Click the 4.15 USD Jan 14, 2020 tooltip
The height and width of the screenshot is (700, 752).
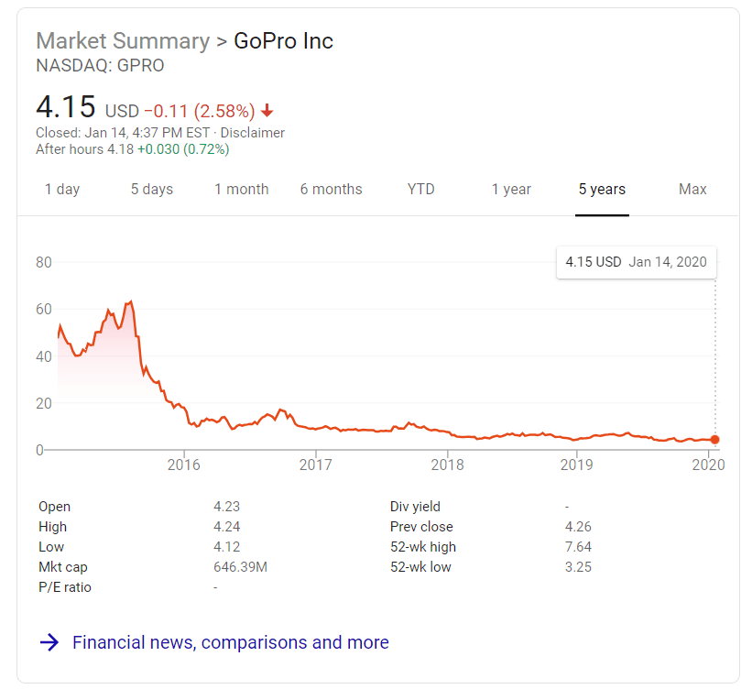637,262
